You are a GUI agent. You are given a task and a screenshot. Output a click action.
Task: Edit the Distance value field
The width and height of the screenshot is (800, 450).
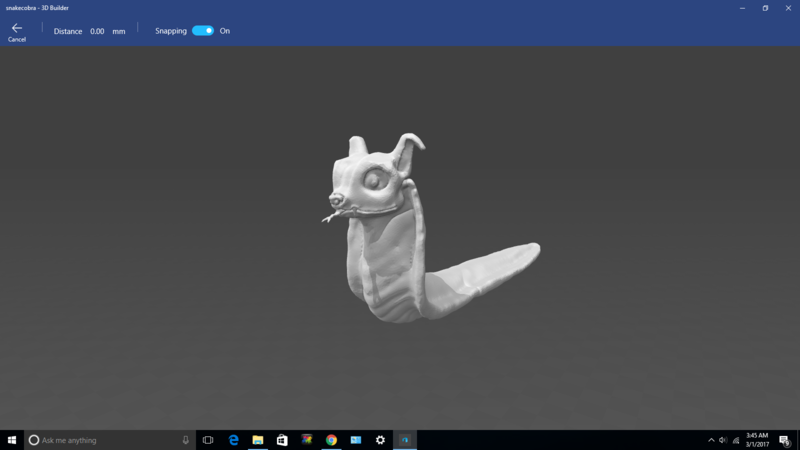point(97,31)
